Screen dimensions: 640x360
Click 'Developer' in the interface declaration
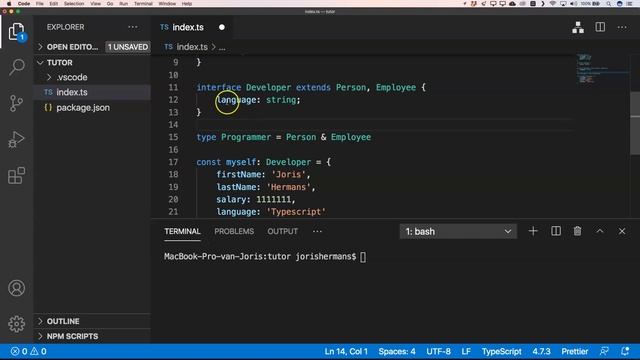[268, 87]
